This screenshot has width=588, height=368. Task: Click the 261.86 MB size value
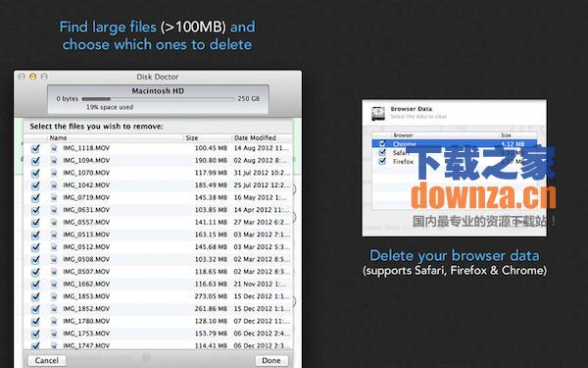pyautogui.click(x=211, y=309)
